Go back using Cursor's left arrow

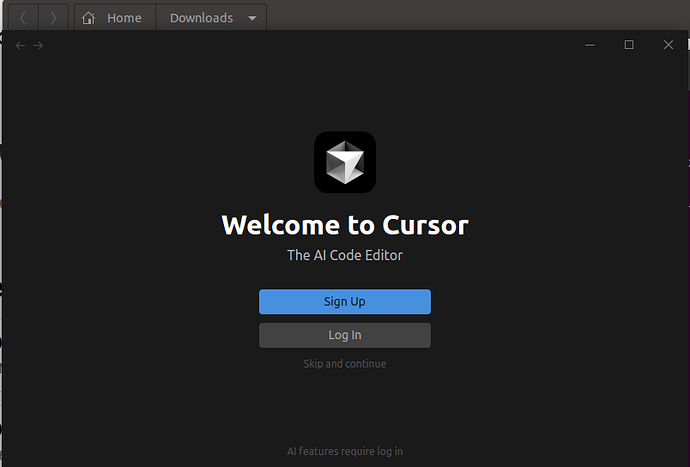coord(20,45)
